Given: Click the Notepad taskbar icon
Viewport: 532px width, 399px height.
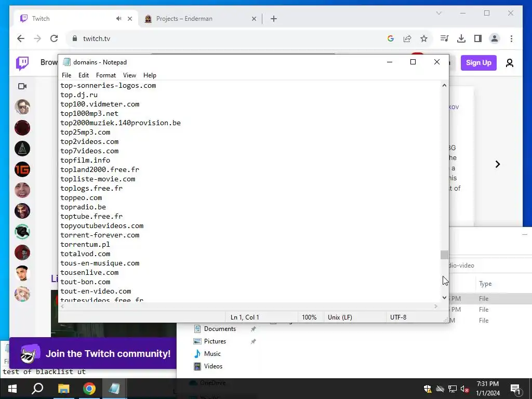Looking at the screenshot, I should coord(114,389).
